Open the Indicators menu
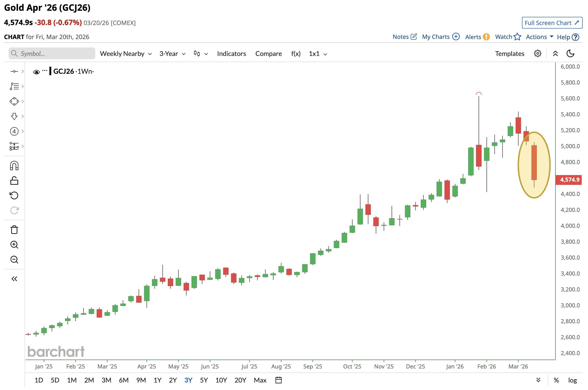588x390 pixels. [231, 54]
